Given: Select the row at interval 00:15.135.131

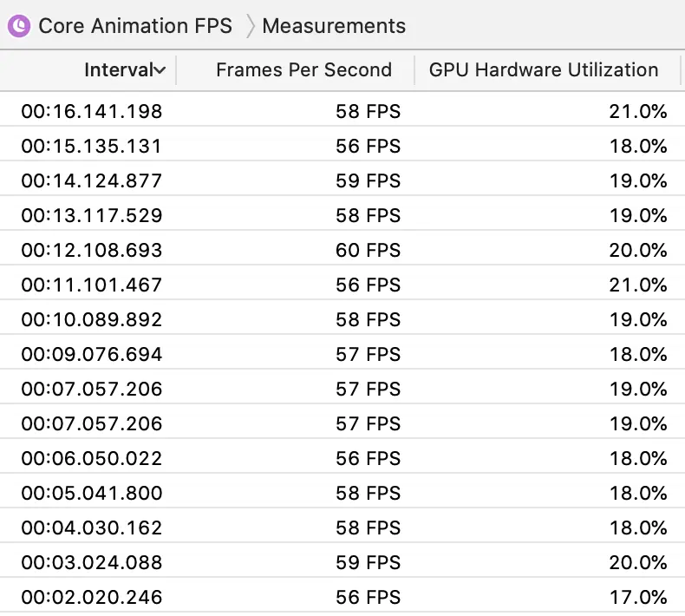Looking at the screenshot, I should (92, 146).
